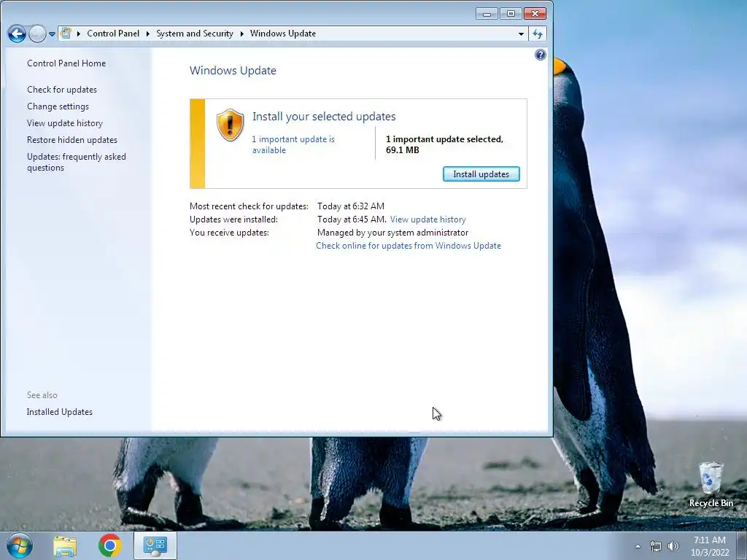Click '1 important update selected, 69.1 MB'
The width and height of the screenshot is (747, 560).
[x=444, y=144]
